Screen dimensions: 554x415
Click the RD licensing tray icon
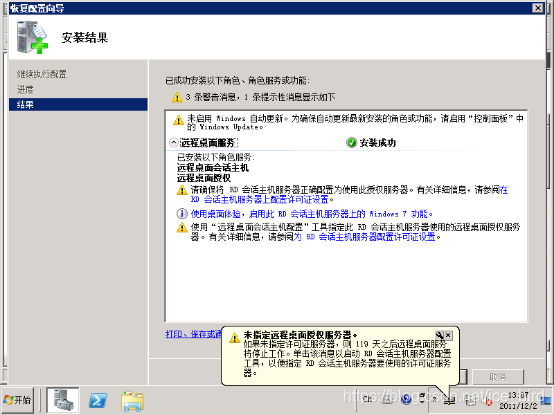tap(450, 401)
